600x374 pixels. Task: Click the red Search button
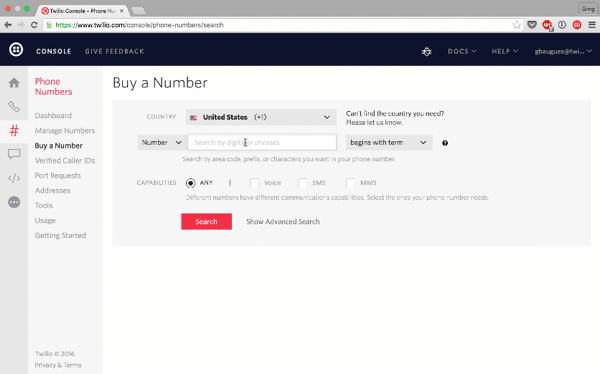point(206,222)
